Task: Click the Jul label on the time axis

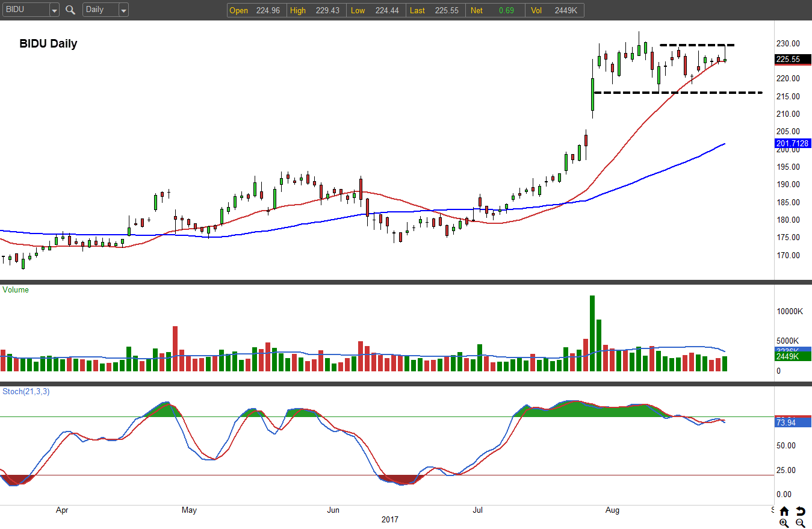Action: pyautogui.click(x=478, y=510)
